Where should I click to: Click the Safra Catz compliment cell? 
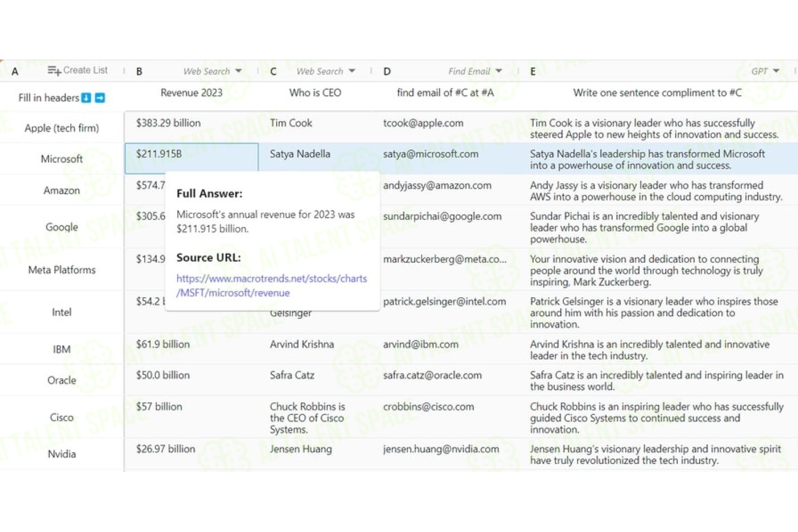(659, 380)
